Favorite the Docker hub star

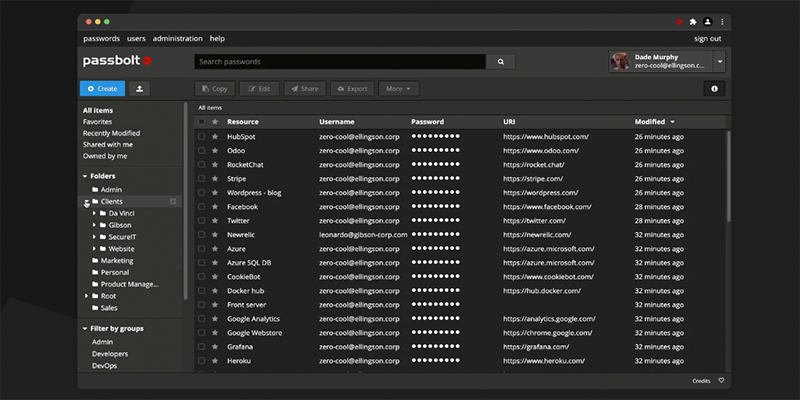[x=215, y=291]
